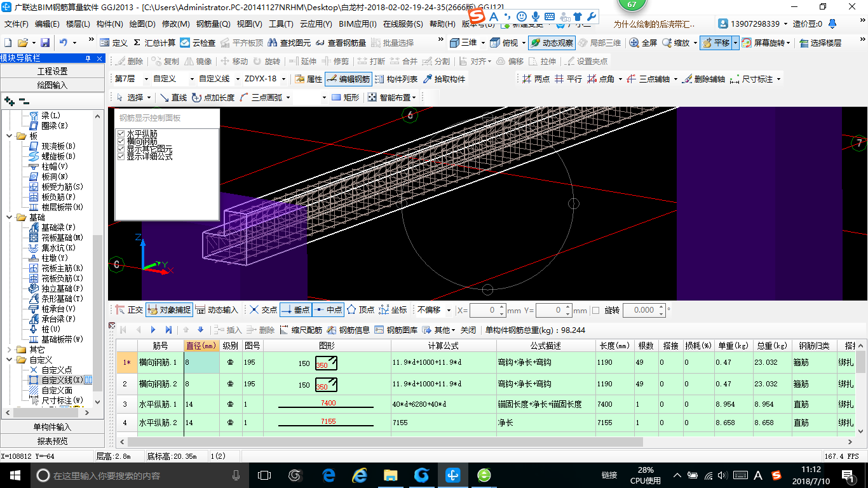Screen dimensions: 868x488
Task: Toggle 动态输入 dynamic input
Action: 217,310
